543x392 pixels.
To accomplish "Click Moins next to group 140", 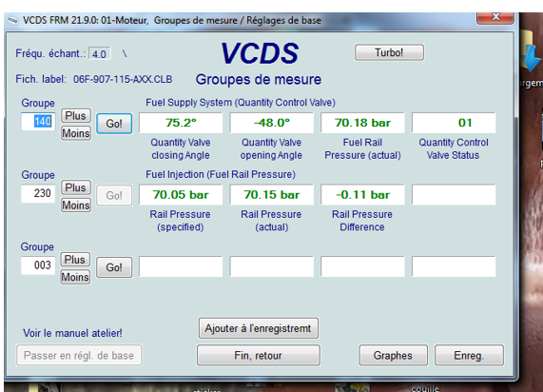I will click(76, 133).
